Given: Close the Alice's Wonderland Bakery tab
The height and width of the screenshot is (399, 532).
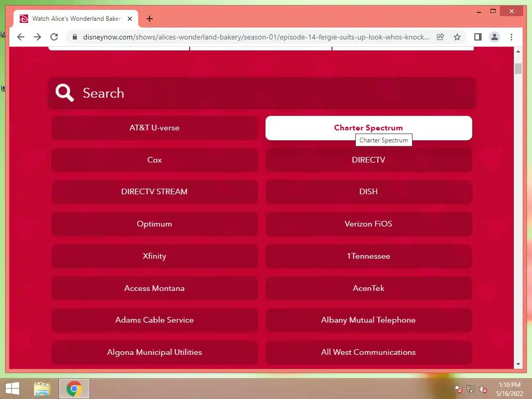Looking at the screenshot, I should [129, 19].
